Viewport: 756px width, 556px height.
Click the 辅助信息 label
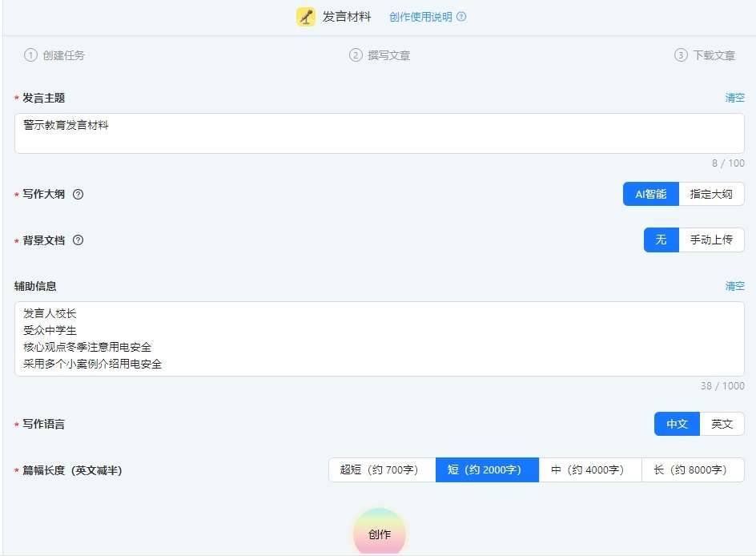tap(35, 286)
